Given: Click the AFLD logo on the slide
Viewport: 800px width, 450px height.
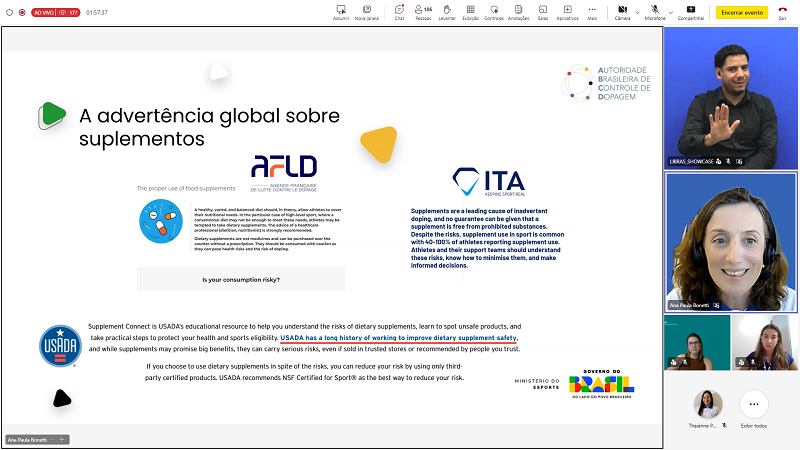Looking at the screenshot, I should coord(284,173).
